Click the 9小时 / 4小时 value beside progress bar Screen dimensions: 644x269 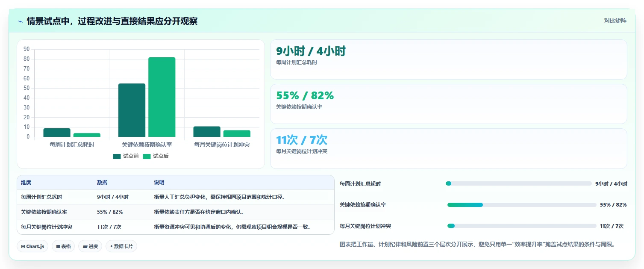coord(611,183)
